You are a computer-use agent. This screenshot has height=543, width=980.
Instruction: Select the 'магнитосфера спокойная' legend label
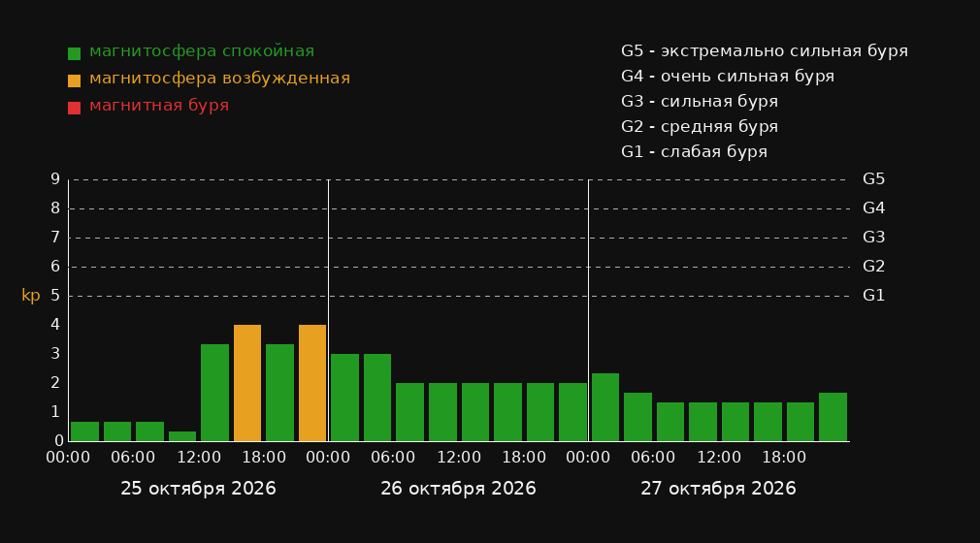pyautogui.click(x=202, y=51)
